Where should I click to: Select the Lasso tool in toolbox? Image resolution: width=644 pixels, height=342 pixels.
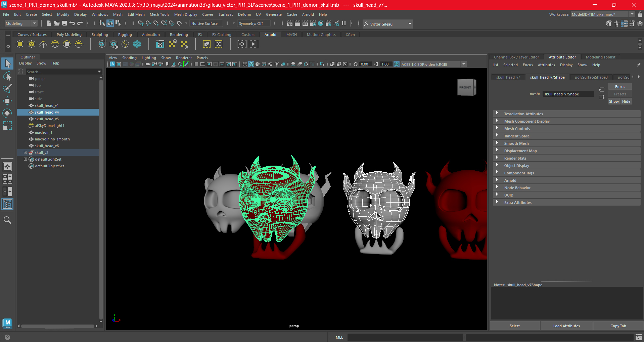[x=7, y=76]
